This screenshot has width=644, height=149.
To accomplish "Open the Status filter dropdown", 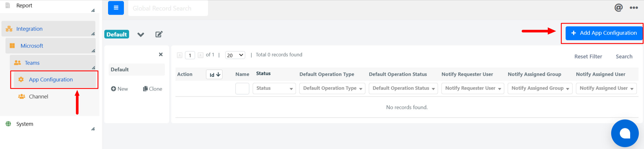I will [x=274, y=88].
